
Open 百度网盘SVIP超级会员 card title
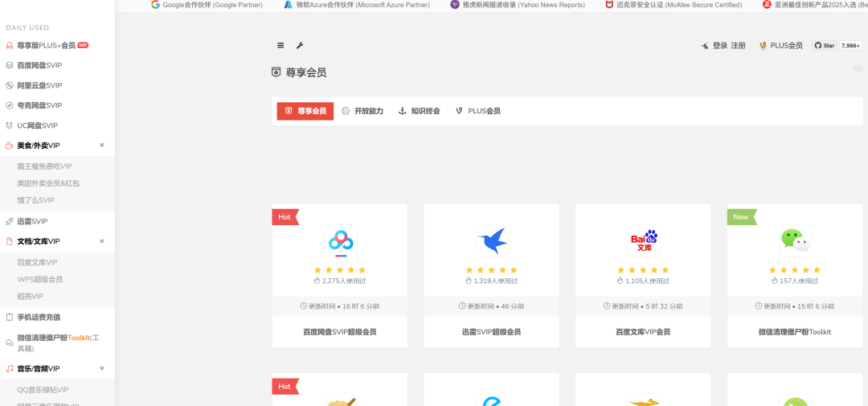tap(340, 332)
